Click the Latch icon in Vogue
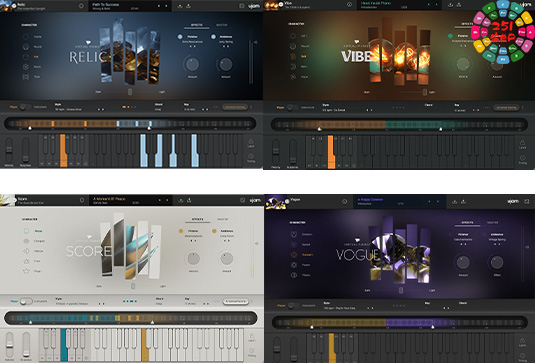This screenshot has height=363, width=535. pyautogui.click(x=522, y=340)
